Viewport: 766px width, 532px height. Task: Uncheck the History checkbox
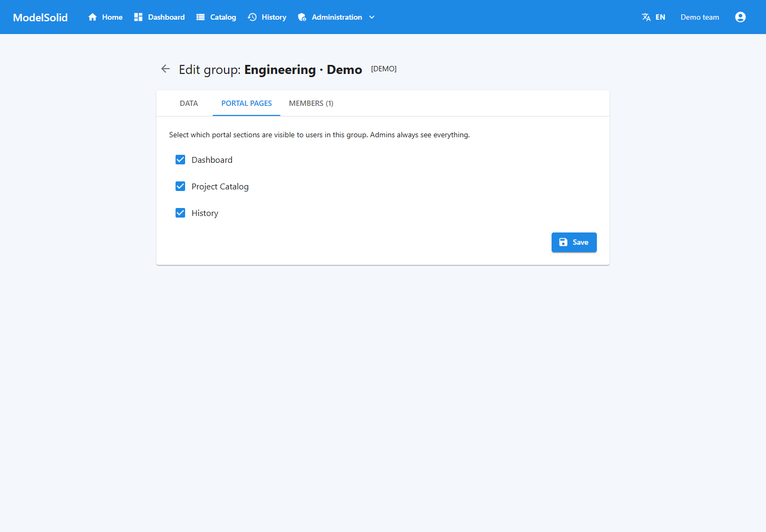pos(180,213)
